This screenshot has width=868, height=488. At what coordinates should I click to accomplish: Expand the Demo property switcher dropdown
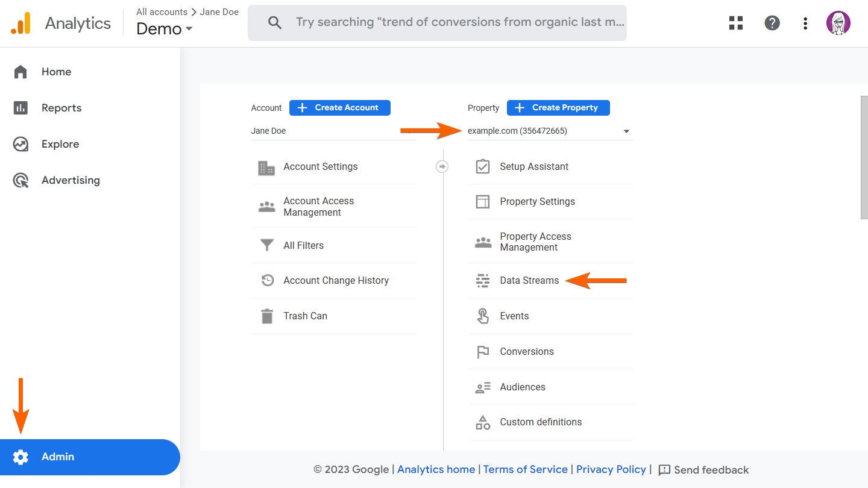point(165,29)
